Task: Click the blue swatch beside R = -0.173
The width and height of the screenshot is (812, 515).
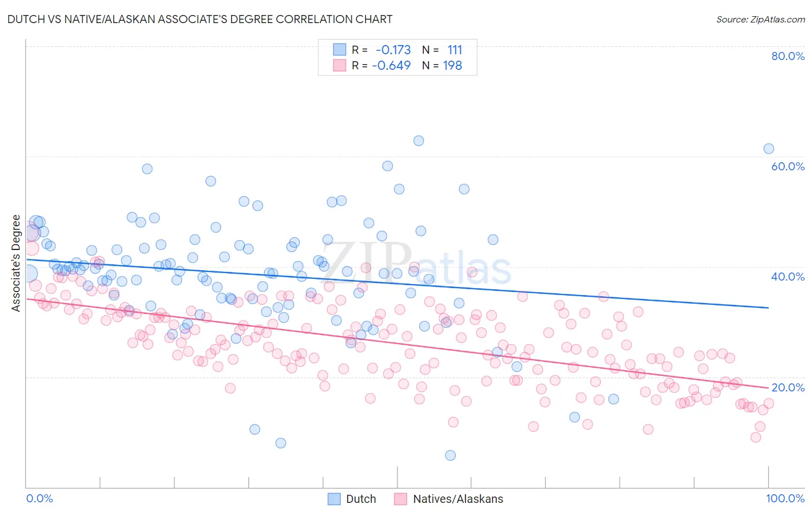Action: (x=340, y=50)
